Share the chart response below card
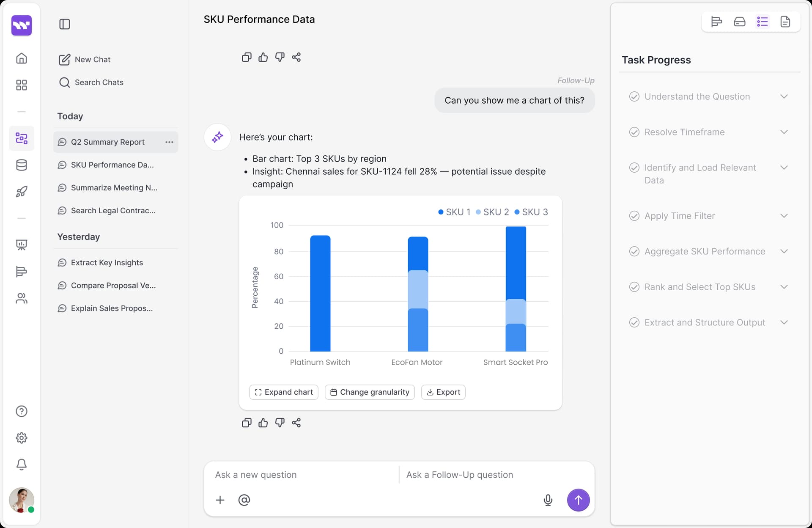 click(x=296, y=423)
